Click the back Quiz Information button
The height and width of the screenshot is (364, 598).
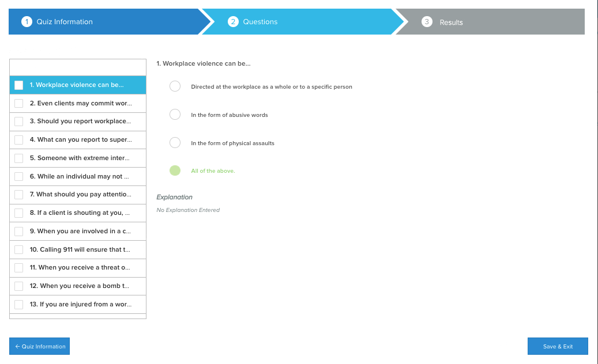[x=40, y=346]
